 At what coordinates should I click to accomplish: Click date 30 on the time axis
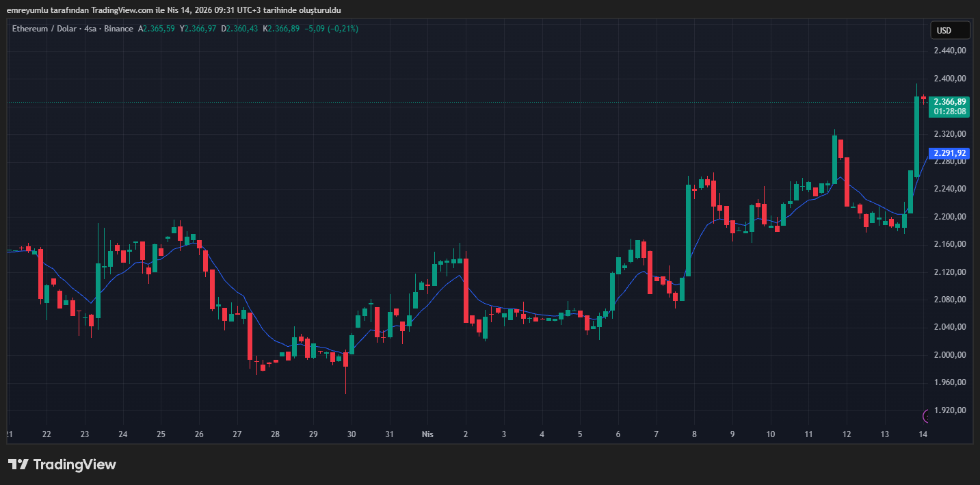pyautogui.click(x=352, y=434)
